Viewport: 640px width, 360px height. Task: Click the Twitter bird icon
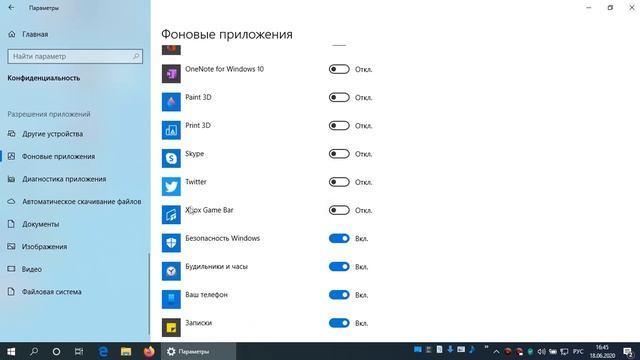[171, 187]
